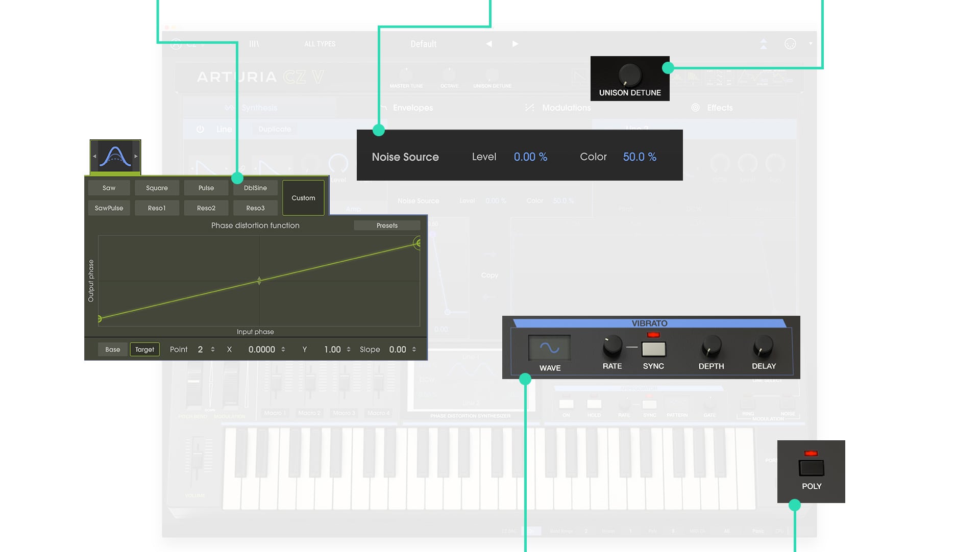Screen dimensions: 980x552
Task: Switch to the Synthesis tab
Action: [259, 108]
